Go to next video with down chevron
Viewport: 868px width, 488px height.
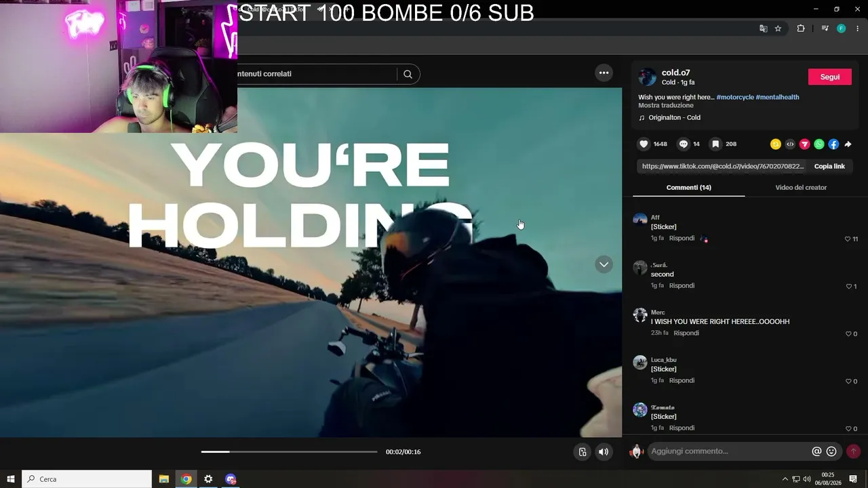[x=604, y=264]
